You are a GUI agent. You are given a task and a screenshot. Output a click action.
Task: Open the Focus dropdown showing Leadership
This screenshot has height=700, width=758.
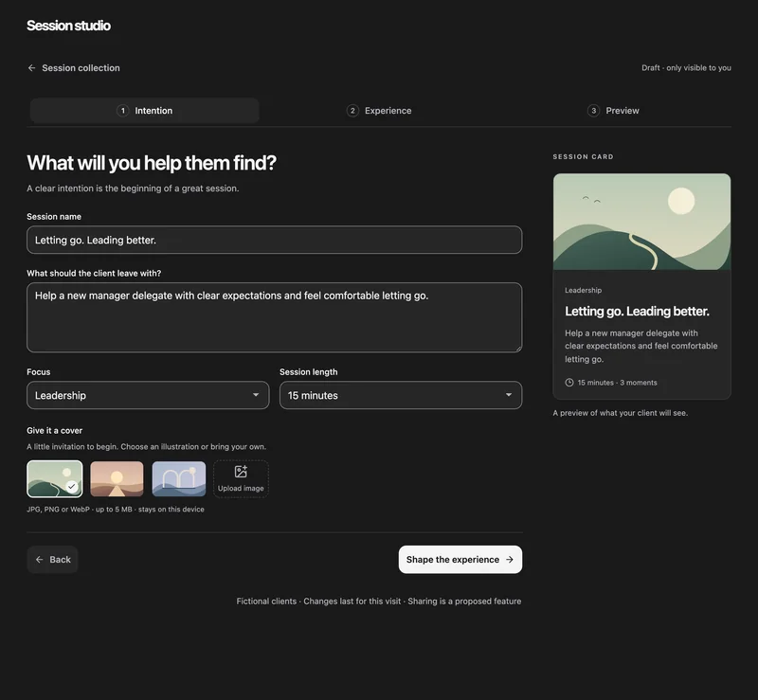148,395
